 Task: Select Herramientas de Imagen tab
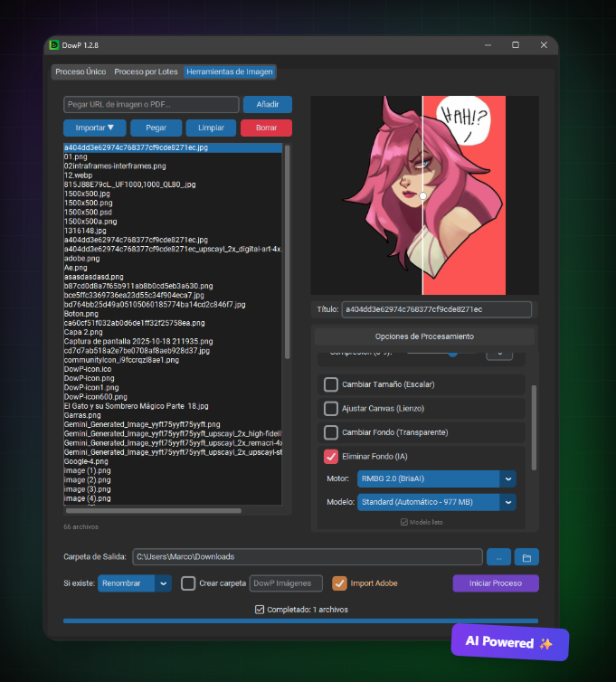coord(230,71)
